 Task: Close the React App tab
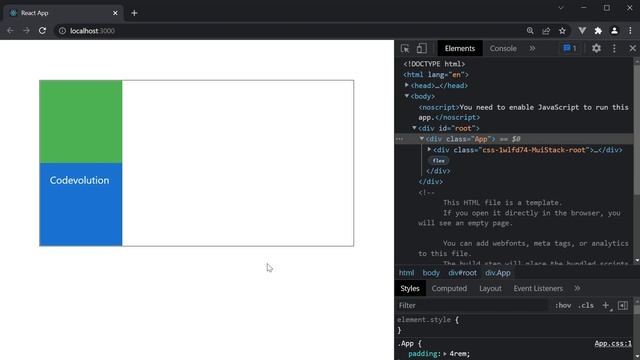(115, 13)
